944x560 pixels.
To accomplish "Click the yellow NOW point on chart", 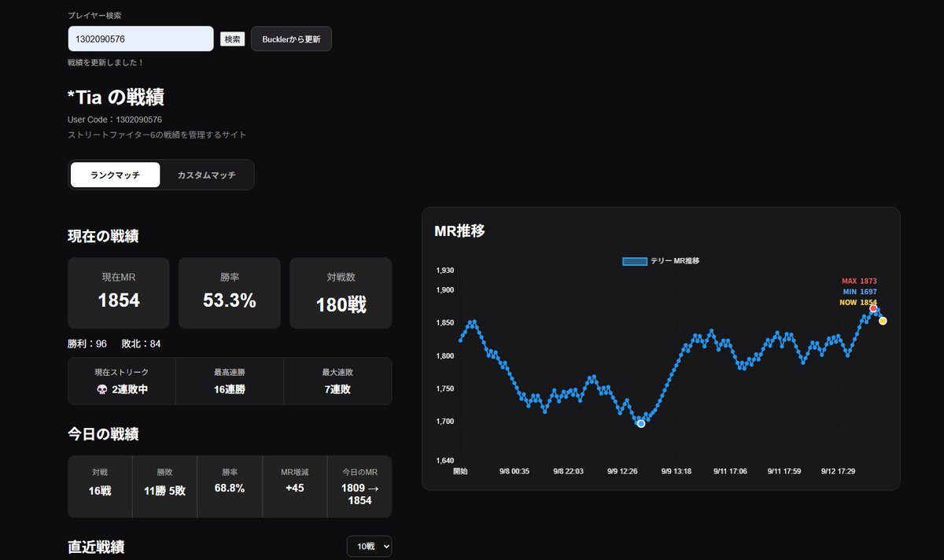I will coord(883,321).
